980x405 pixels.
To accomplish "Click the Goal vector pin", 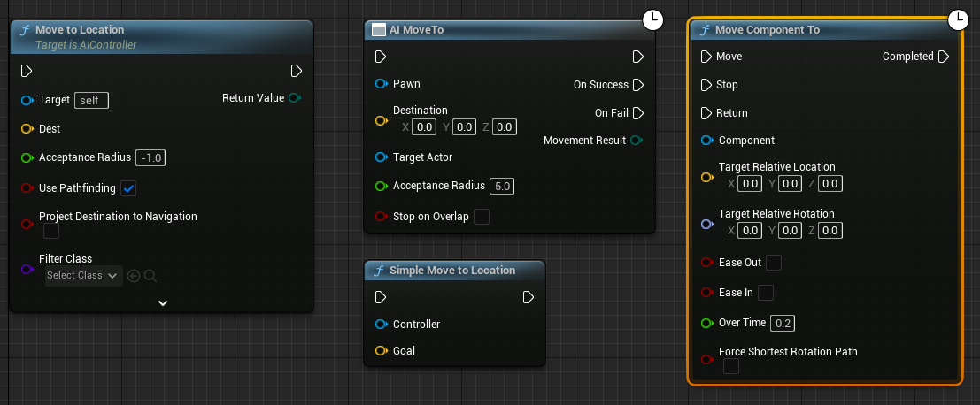I will pyautogui.click(x=381, y=351).
